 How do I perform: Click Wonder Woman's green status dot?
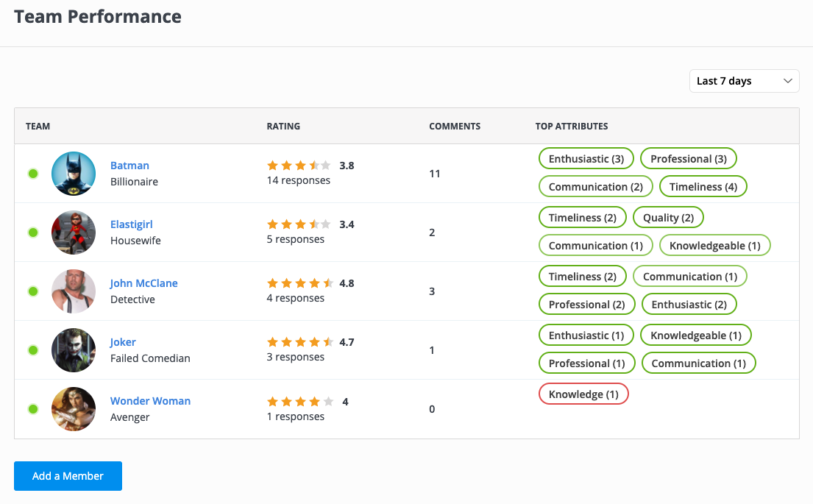(x=33, y=409)
